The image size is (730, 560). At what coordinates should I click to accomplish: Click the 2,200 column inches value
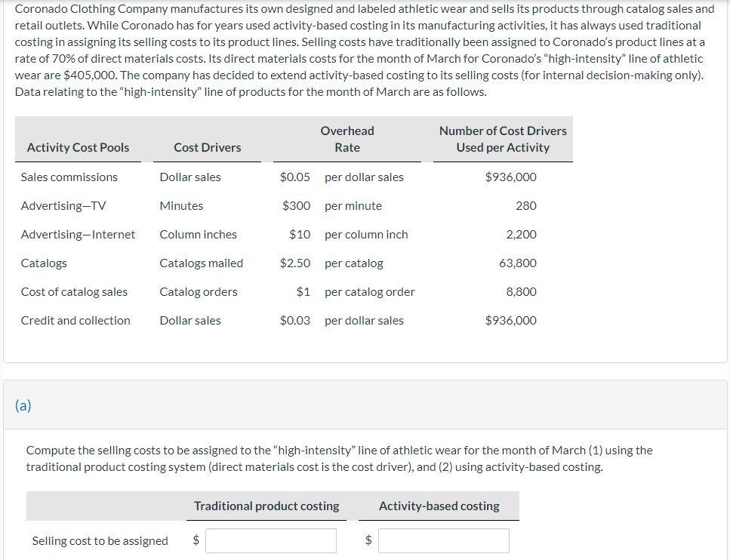[x=521, y=235]
